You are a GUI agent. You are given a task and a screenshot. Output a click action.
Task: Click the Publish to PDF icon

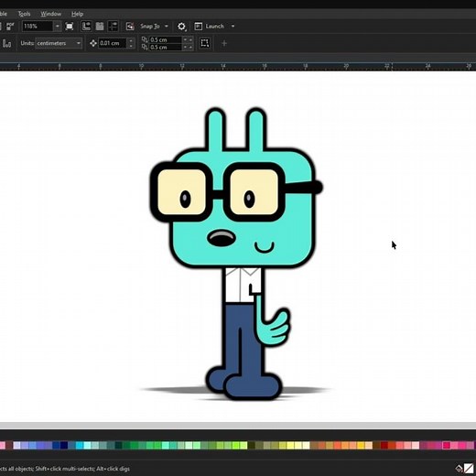point(10,27)
